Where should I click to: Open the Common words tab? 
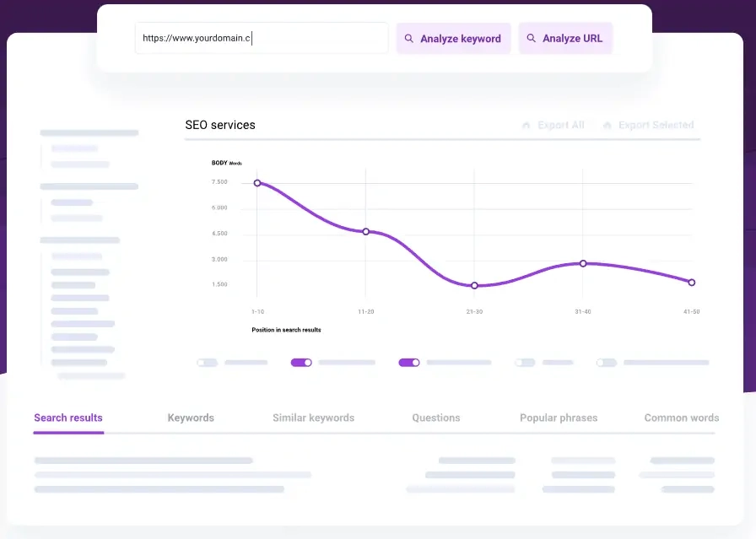pyautogui.click(x=681, y=418)
